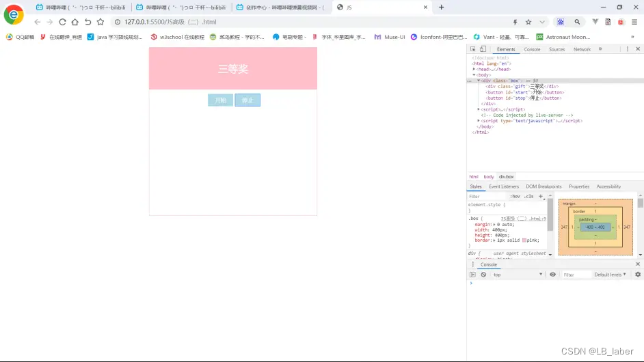The height and width of the screenshot is (362, 644).
Task: Activate the inspect element picker icon
Action: click(x=472, y=49)
